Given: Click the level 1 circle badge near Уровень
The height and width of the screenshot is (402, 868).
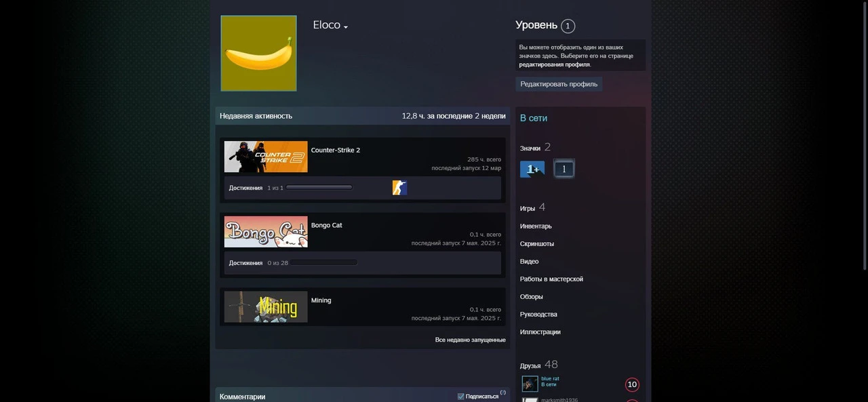Looking at the screenshot, I should 568,26.
